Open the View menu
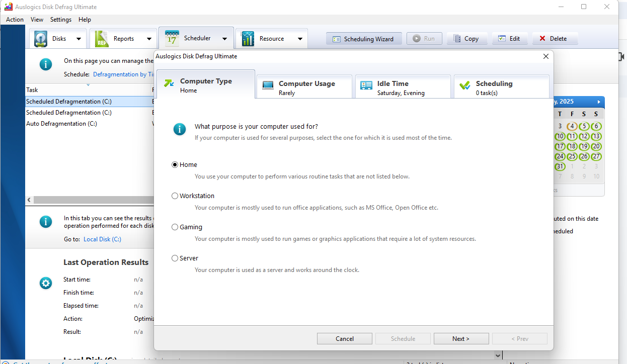Image resolution: width=627 pixels, height=364 pixels. coord(37,20)
